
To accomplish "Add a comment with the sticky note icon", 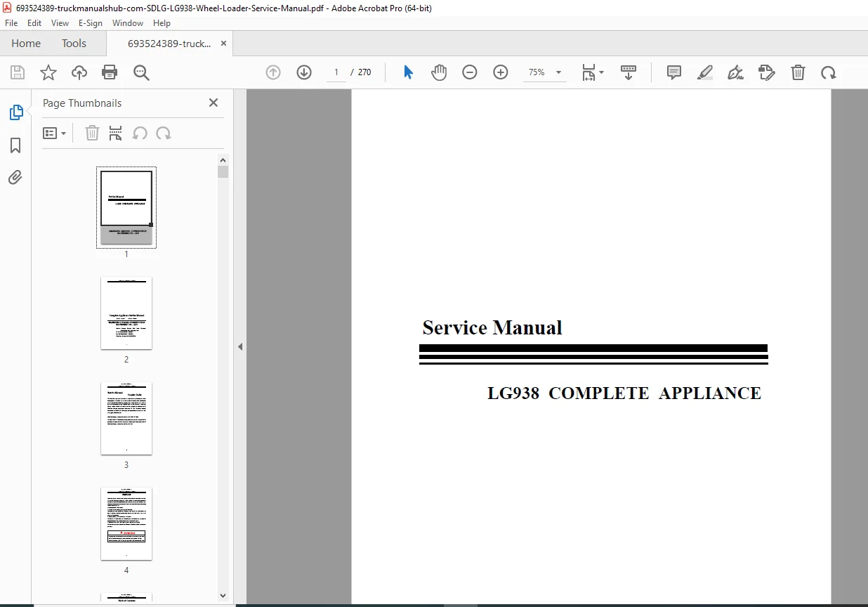I will pyautogui.click(x=674, y=72).
